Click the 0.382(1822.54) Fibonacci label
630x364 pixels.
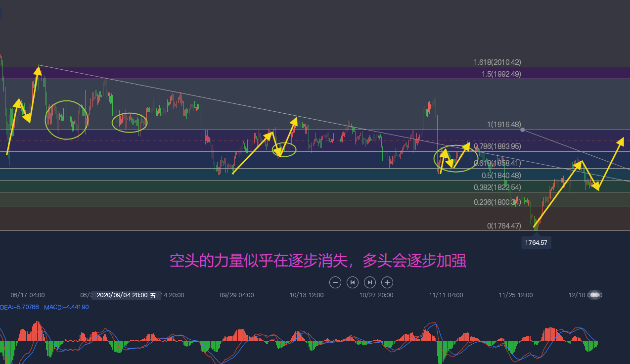tap(497, 187)
